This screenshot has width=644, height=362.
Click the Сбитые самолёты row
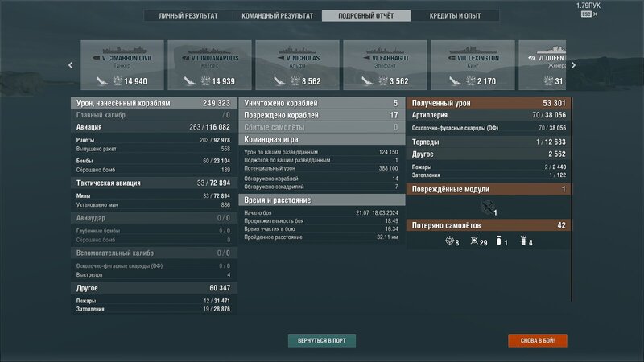coord(321,127)
